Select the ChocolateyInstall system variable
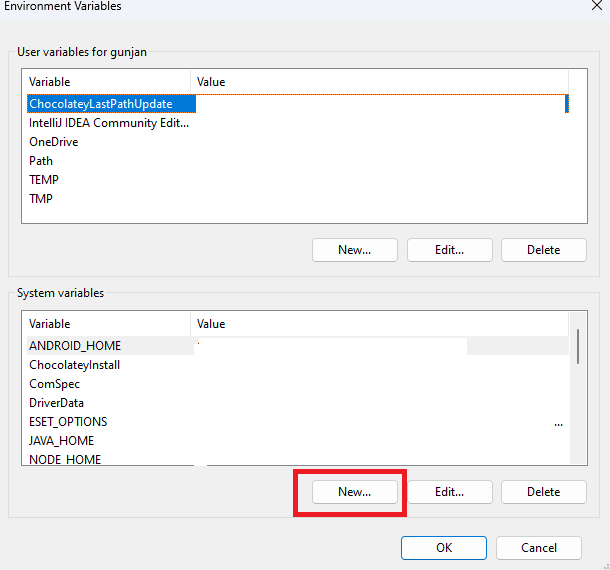The height and width of the screenshot is (570, 610). pyautogui.click(x=298, y=365)
